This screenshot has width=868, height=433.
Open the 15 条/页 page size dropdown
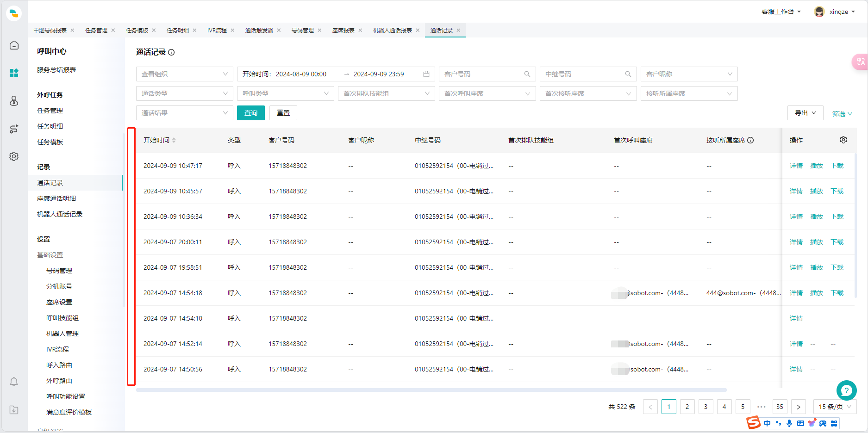835,407
